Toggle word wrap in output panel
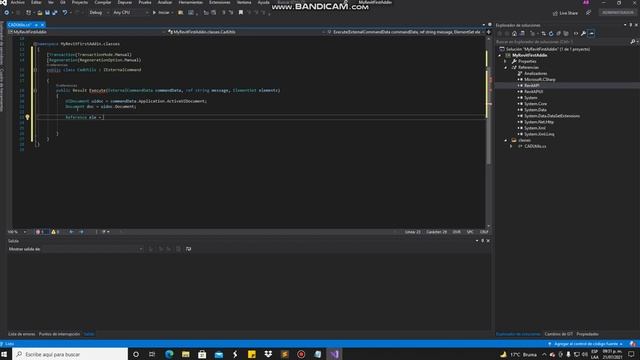The width and height of the screenshot is (640, 360). [x=189, y=249]
